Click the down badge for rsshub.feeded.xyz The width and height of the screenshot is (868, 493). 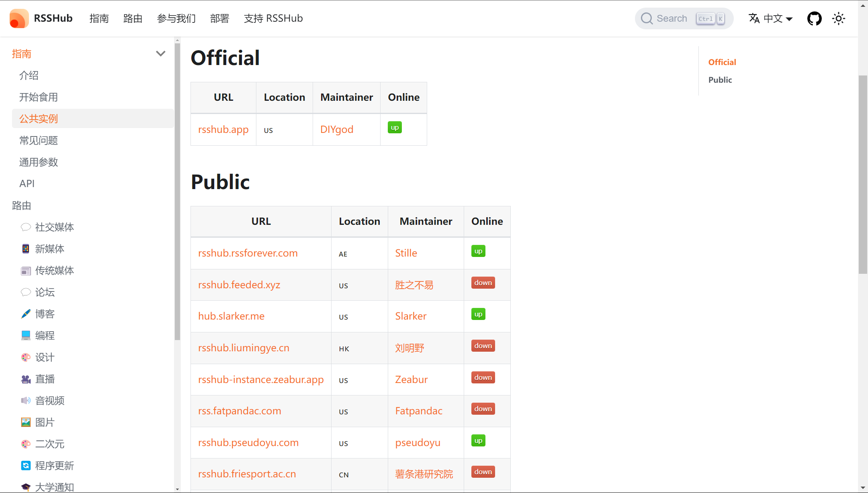(483, 283)
